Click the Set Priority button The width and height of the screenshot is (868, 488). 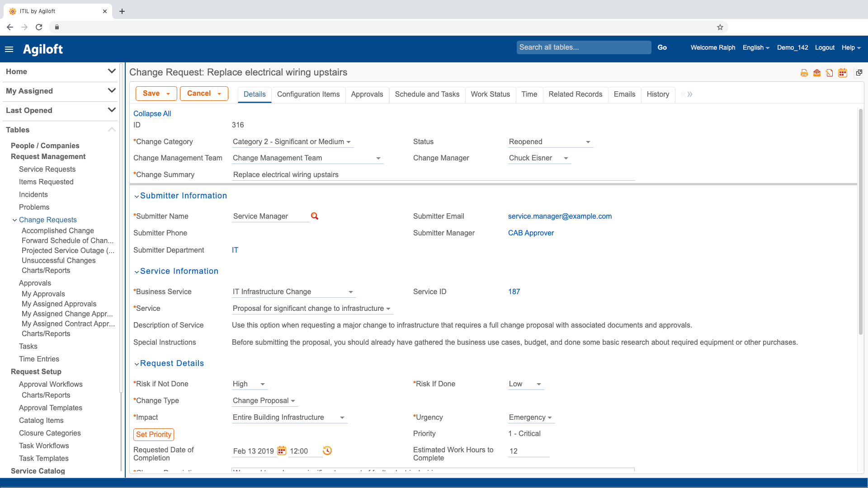point(154,434)
